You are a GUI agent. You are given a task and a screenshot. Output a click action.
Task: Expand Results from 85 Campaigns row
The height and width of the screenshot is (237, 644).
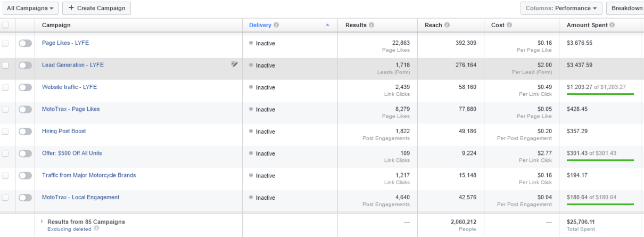click(43, 221)
